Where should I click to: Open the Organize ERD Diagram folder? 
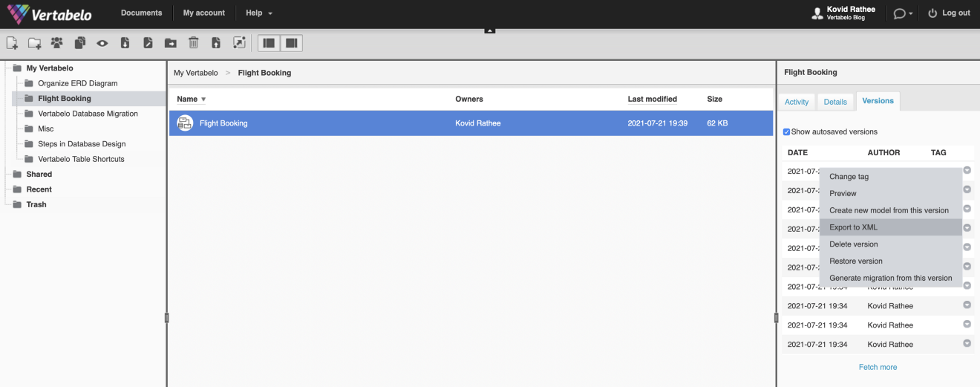(77, 83)
